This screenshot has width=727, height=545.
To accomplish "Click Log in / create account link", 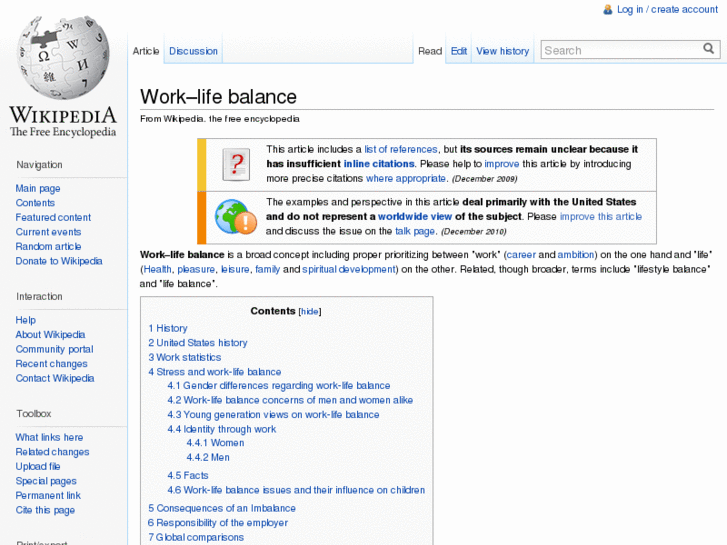I will pyautogui.click(x=667, y=10).
